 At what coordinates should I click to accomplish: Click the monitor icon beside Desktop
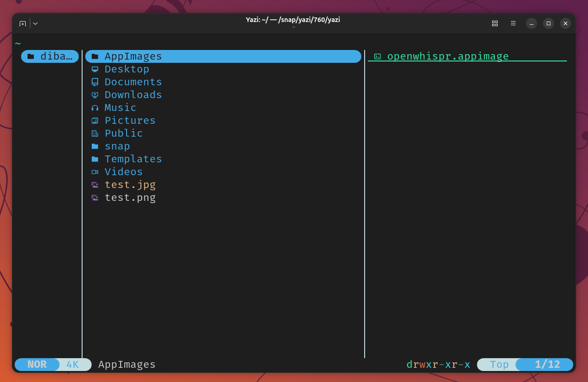point(95,69)
